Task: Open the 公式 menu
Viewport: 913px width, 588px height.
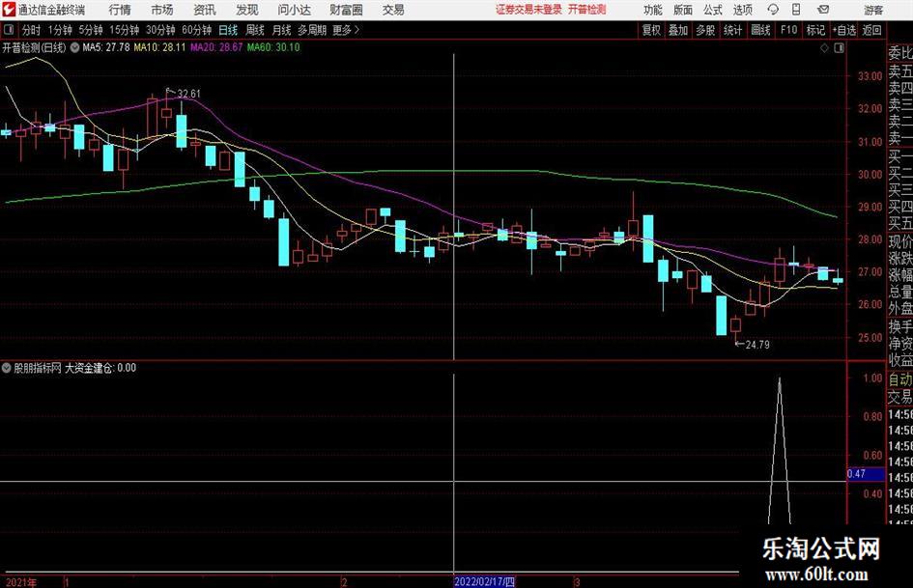Action: [x=713, y=10]
